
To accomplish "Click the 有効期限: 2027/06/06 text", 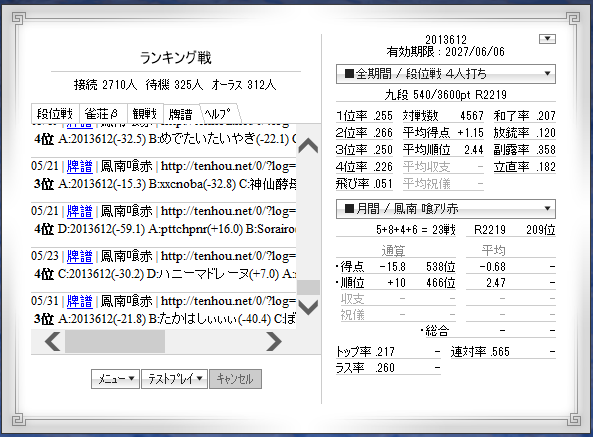I will (446, 51).
